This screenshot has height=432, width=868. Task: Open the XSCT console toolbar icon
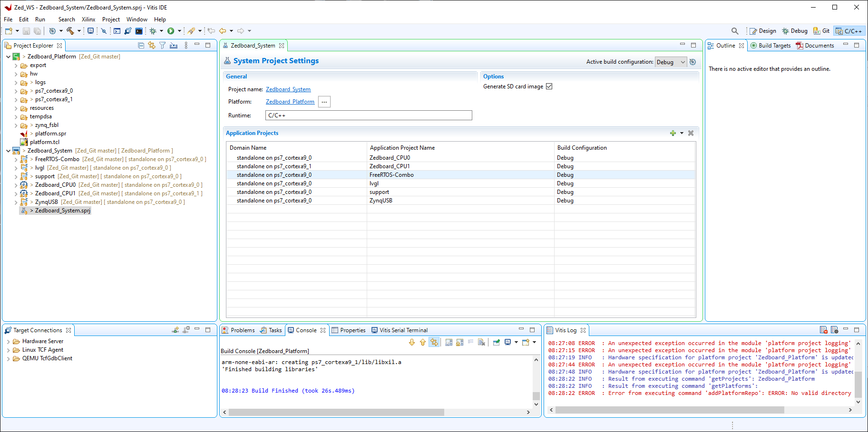[117, 31]
